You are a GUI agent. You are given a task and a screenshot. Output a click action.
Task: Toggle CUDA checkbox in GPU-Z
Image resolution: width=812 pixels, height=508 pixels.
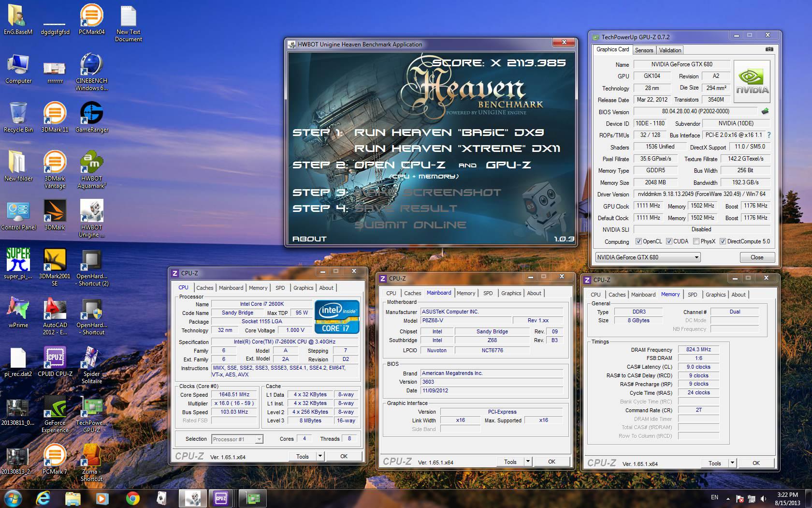point(669,241)
